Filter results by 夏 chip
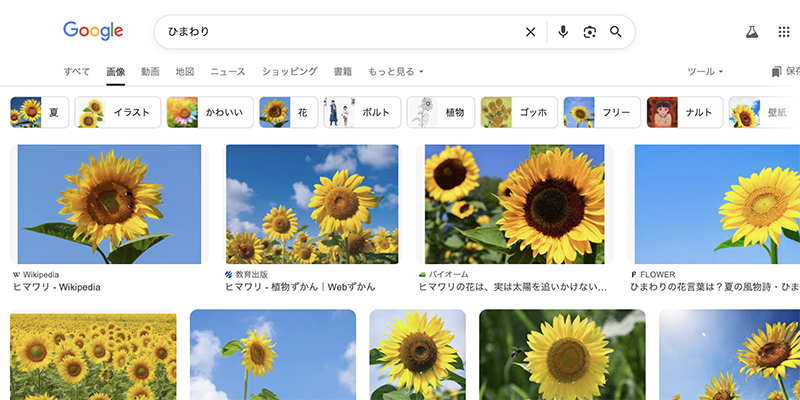The image size is (800, 400). pos(39,112)
